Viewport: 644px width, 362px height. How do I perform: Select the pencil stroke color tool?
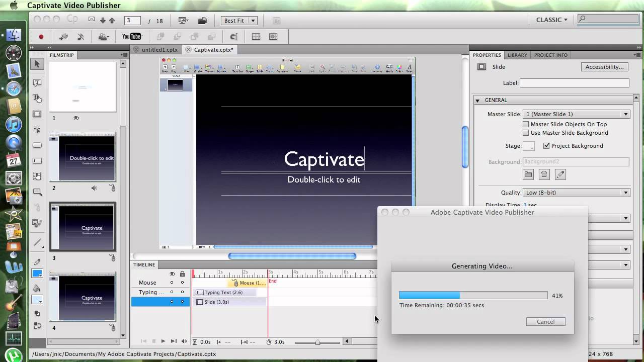pyautogui.click(x=37, y=262)
